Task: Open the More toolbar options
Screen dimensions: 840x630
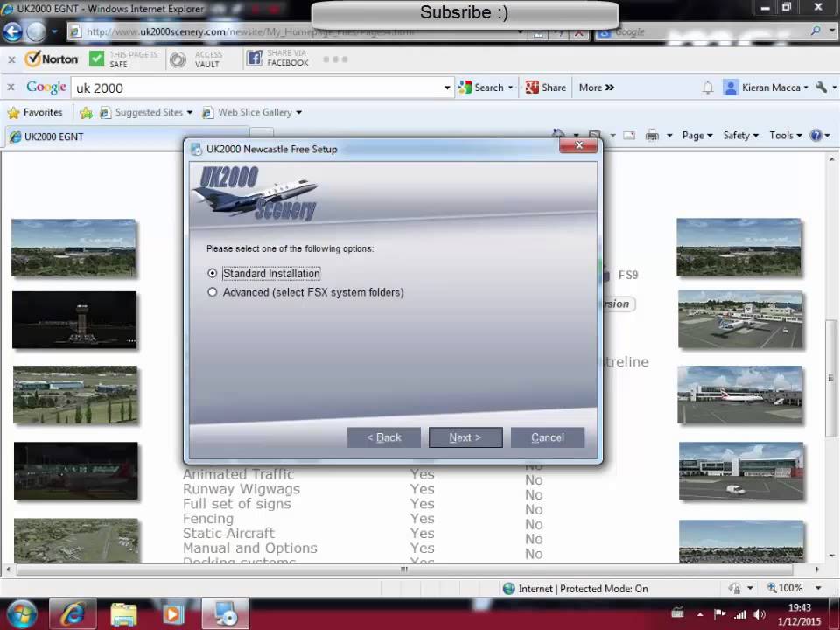Action: [x=596, y=87]
